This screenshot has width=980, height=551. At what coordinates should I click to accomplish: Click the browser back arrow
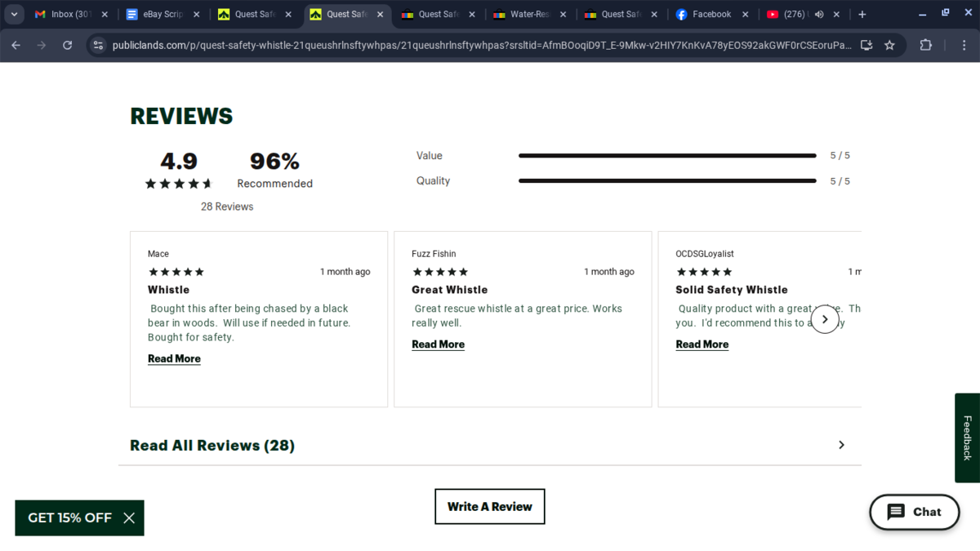(x=16, y=45)
